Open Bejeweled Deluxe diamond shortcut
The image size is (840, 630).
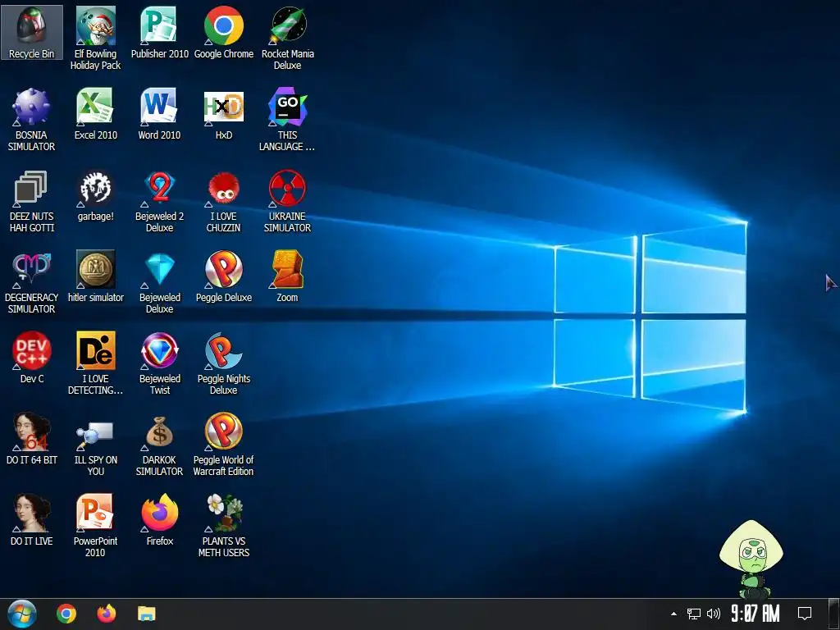point(160,282)
